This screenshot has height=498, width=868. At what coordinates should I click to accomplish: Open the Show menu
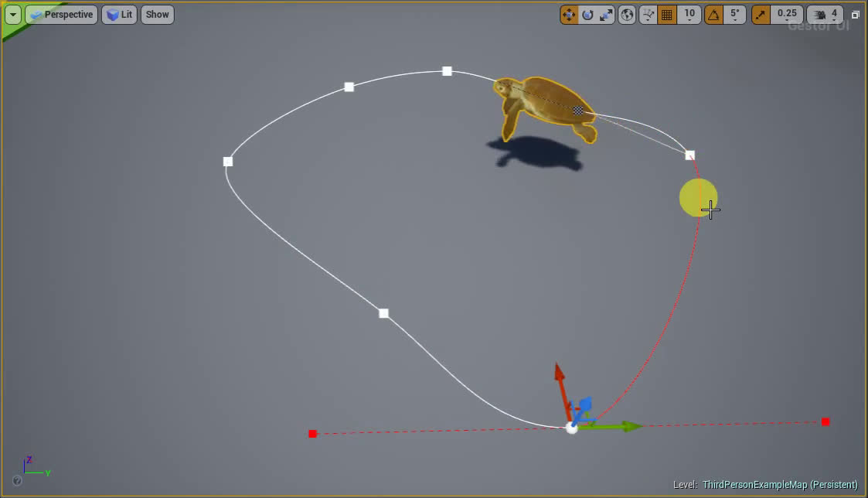coord(157,14)
